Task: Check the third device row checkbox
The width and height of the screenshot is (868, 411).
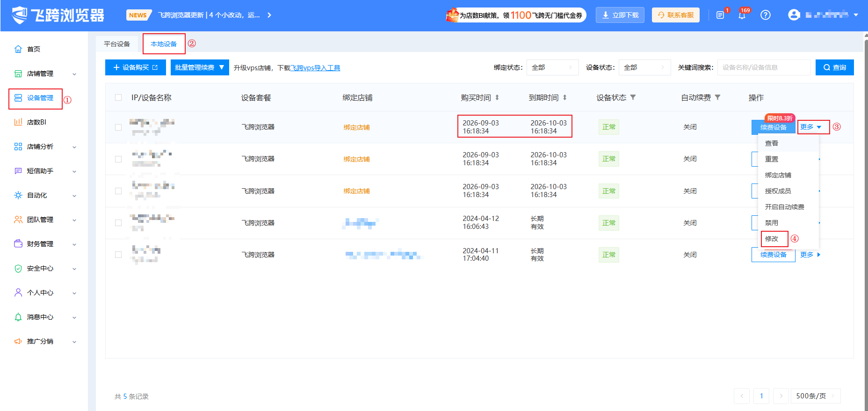Action: (118, 191)
